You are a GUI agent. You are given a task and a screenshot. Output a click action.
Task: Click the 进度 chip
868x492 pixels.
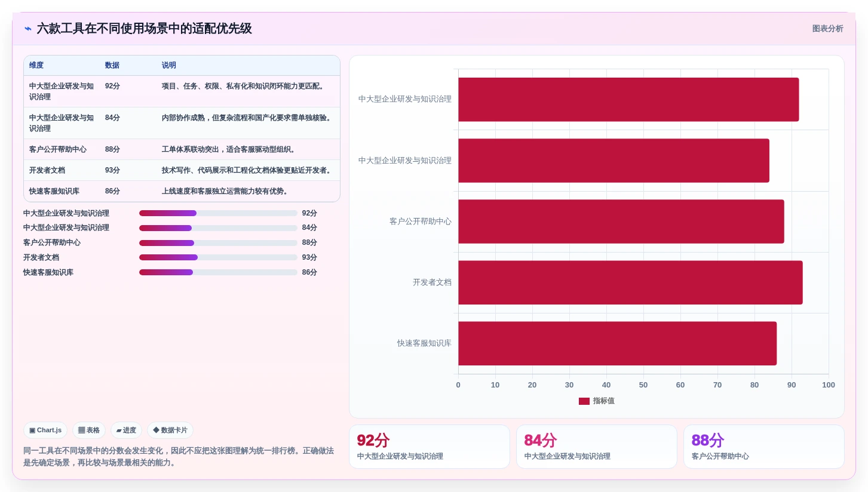tap(126, 430)
